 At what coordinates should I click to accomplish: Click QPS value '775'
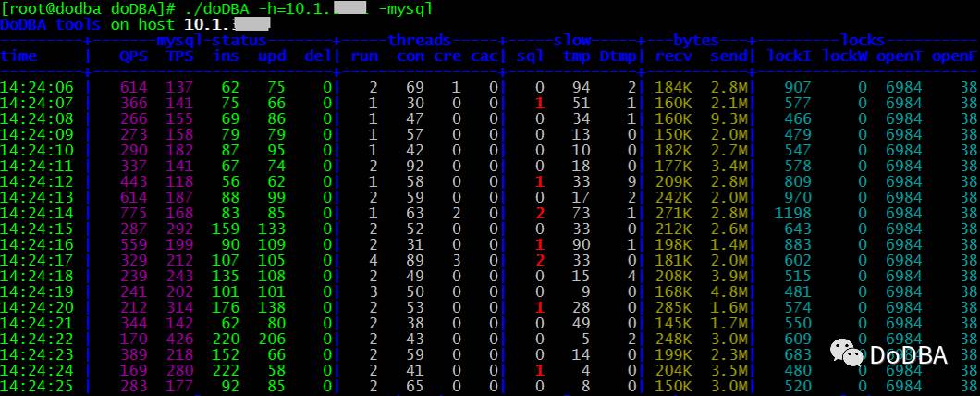pos(134,213)
